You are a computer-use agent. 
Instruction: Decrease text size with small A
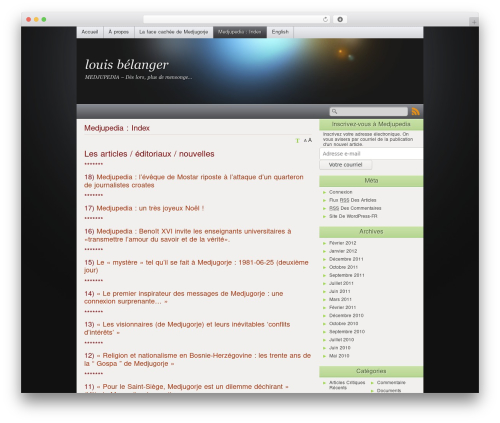click(305, 141)
